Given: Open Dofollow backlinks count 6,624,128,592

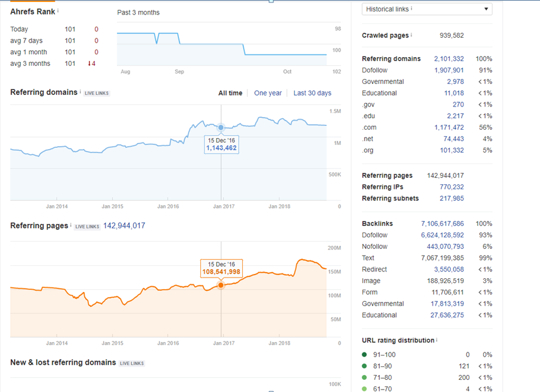Looking at the screenshot, I should point(442,235).
